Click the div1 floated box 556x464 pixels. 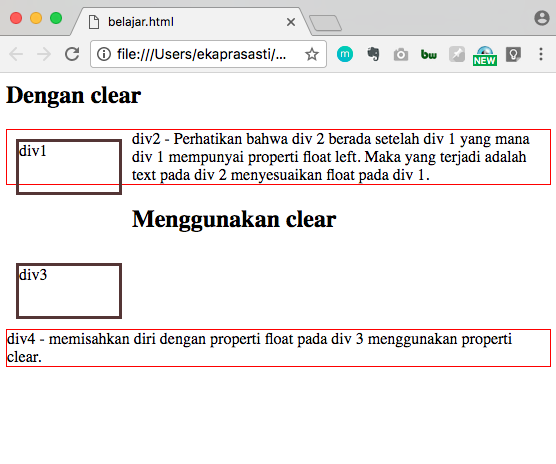[69, 167]
